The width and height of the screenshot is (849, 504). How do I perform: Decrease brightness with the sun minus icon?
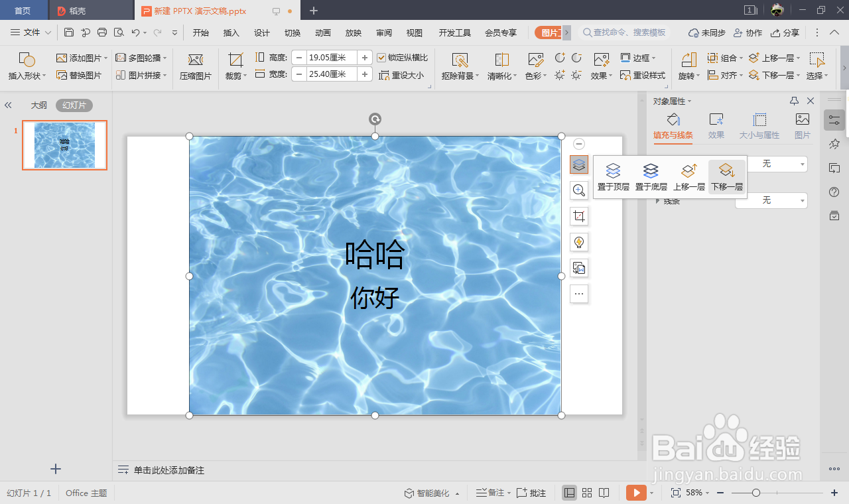click(577, 75)
